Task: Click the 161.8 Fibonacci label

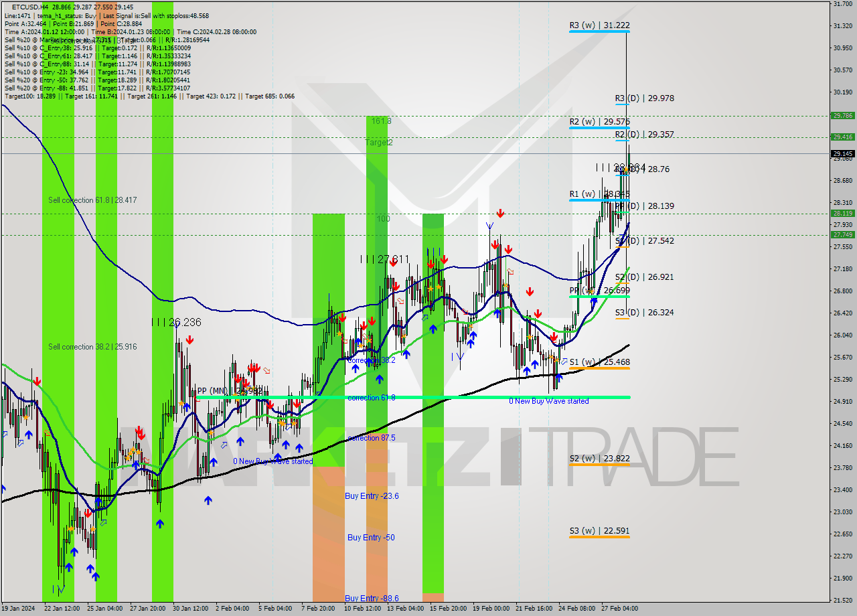Action: point(380,121)
